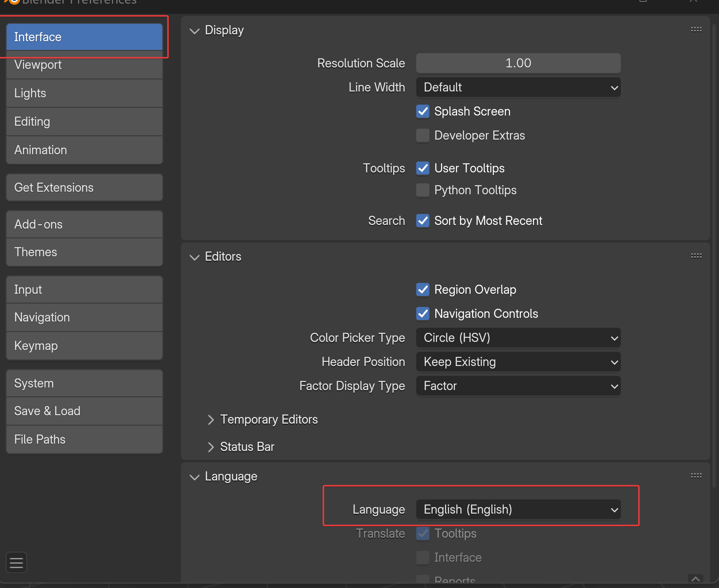
Task: Enable Python Tooltips checkbox
Action: click(x=423, y=190)
